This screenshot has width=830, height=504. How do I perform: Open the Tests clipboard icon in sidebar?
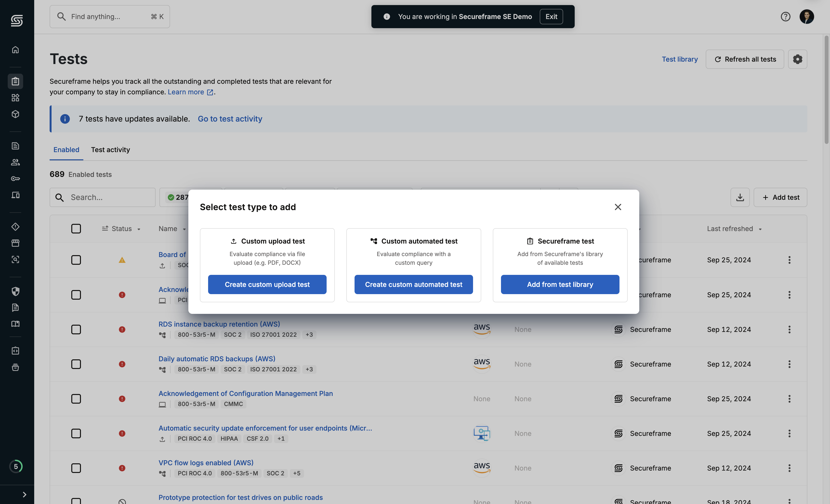tap(15, 81)
